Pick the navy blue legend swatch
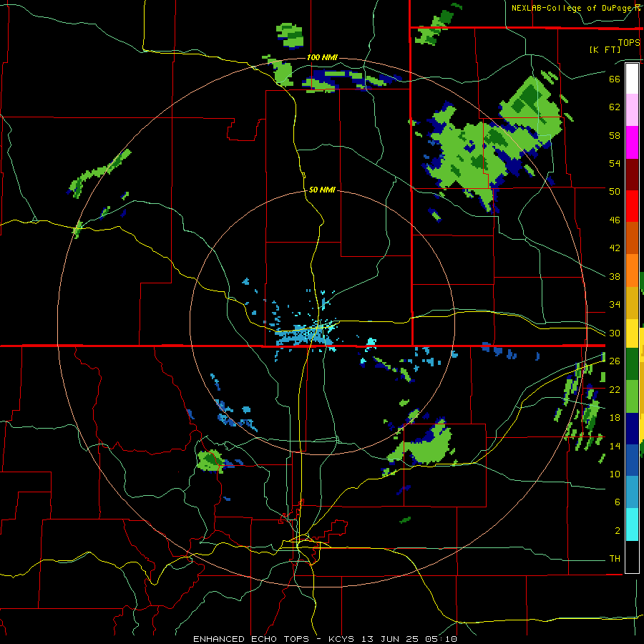 click(x=632, y=429)
